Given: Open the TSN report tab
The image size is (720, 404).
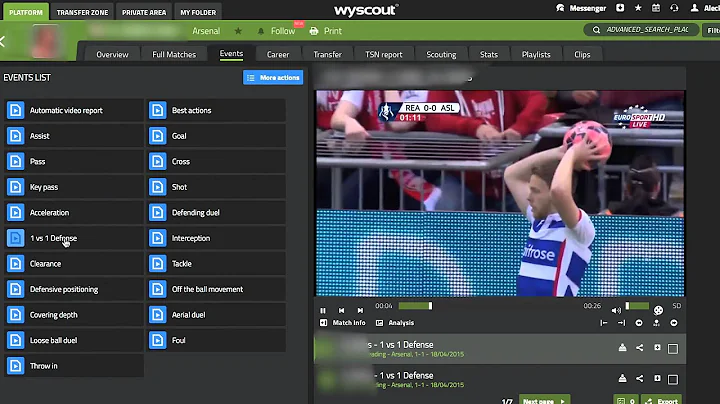Looking at the screenshot, I should [384, 55].
